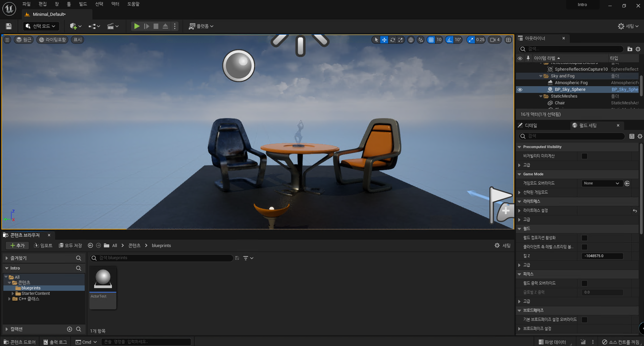Viewport: 644px width, 346px height.
Task: Add new folder in Outliner
Action: pos(630,49)
